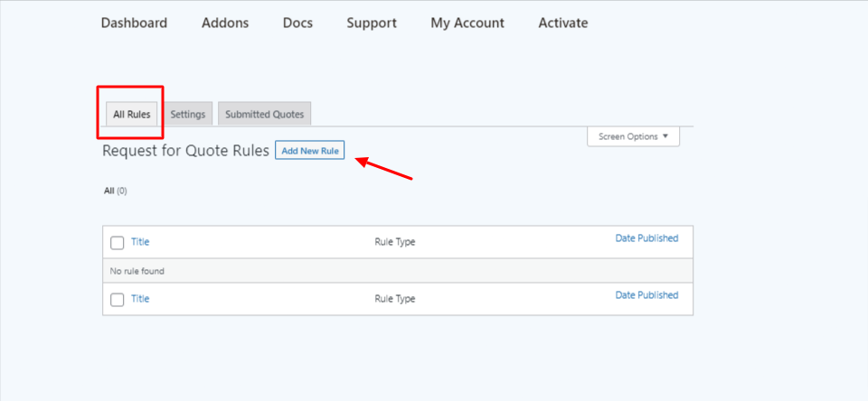Open the Activate menu item
Screen dimensions: 868x401
coord(563,23)
